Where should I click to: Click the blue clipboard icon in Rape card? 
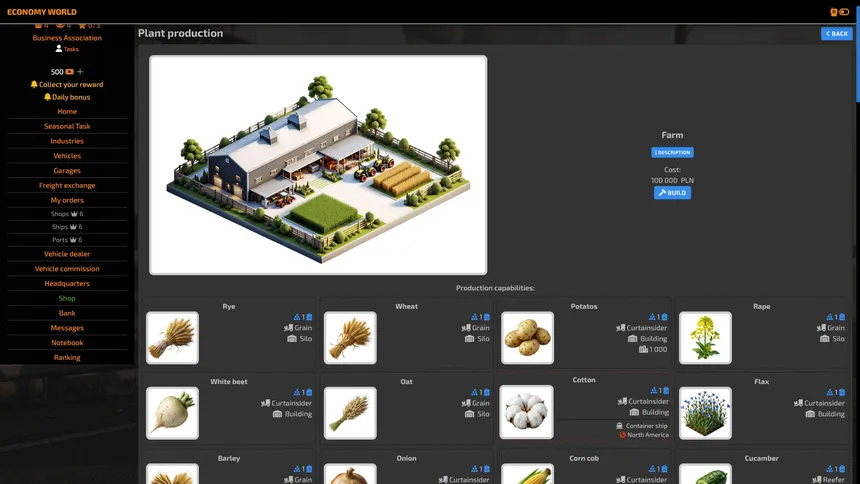(842, 317)
